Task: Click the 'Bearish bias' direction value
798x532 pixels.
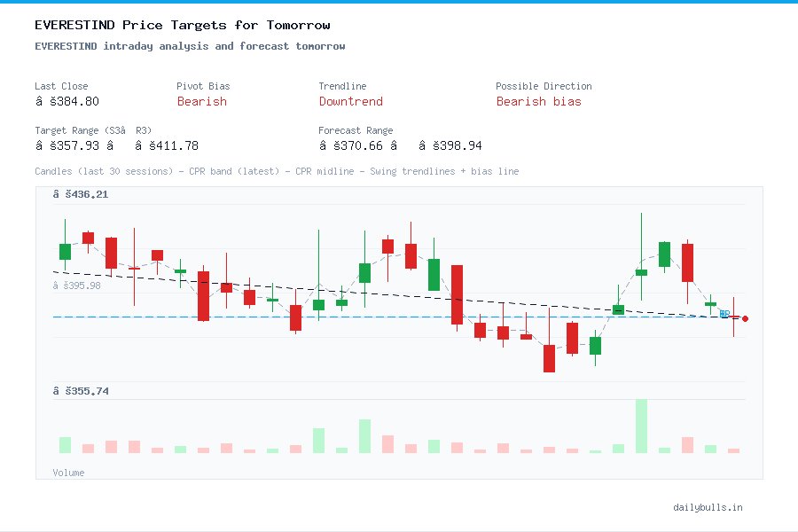Action: tap(538, 101)
